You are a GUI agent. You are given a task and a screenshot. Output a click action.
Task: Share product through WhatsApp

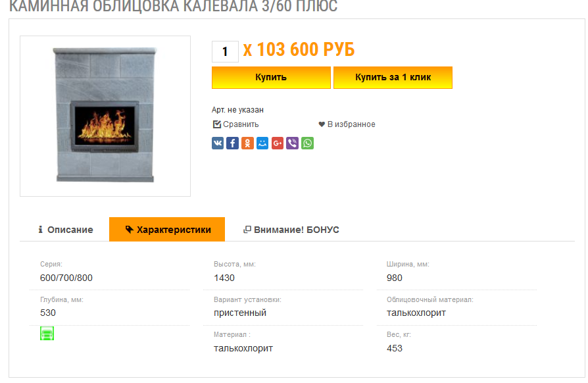pos(308,143)
